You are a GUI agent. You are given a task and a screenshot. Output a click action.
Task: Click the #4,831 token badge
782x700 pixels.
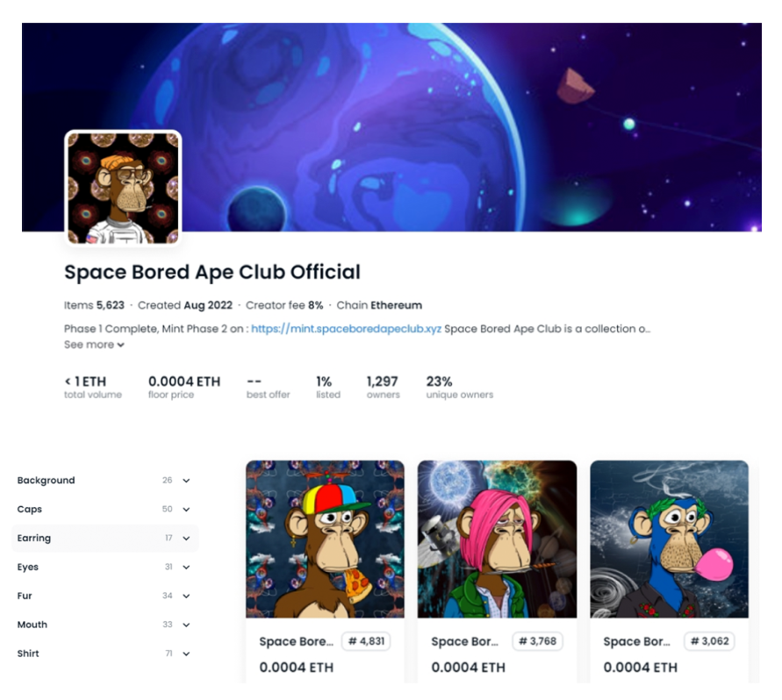366,641
